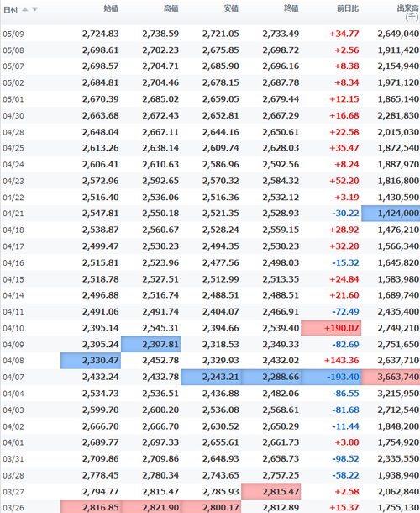Select the 04/21 date cell
The image size is (420, 513).
tap(13, 214)
